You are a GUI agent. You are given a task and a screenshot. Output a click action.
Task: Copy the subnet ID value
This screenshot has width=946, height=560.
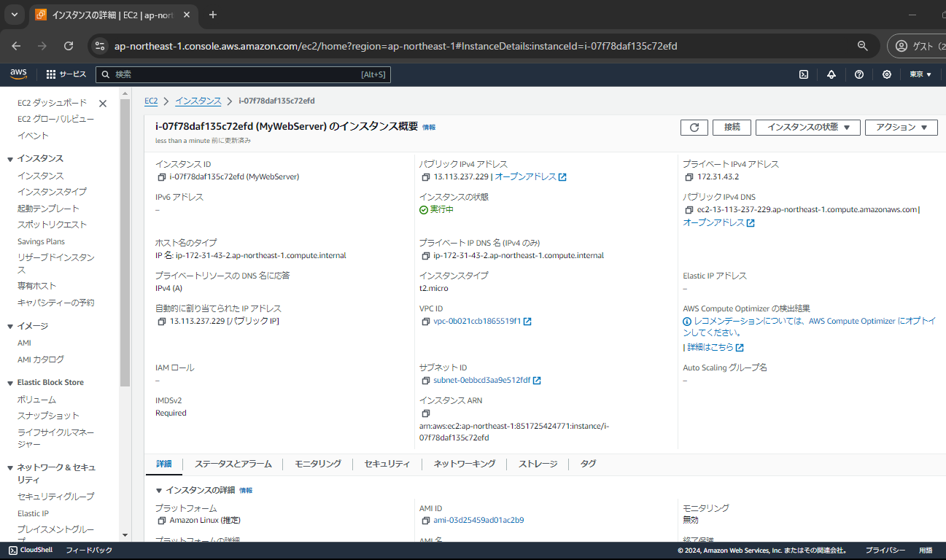(x=425, y=381)
